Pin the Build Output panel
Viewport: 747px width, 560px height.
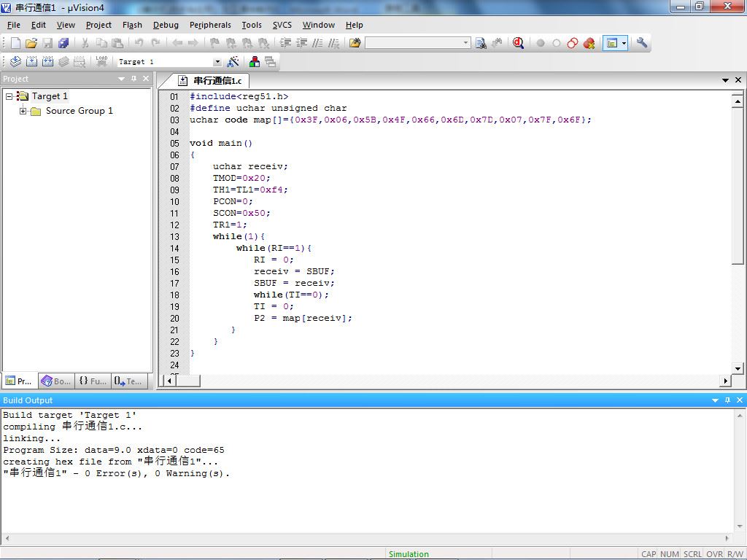point(727,400)
